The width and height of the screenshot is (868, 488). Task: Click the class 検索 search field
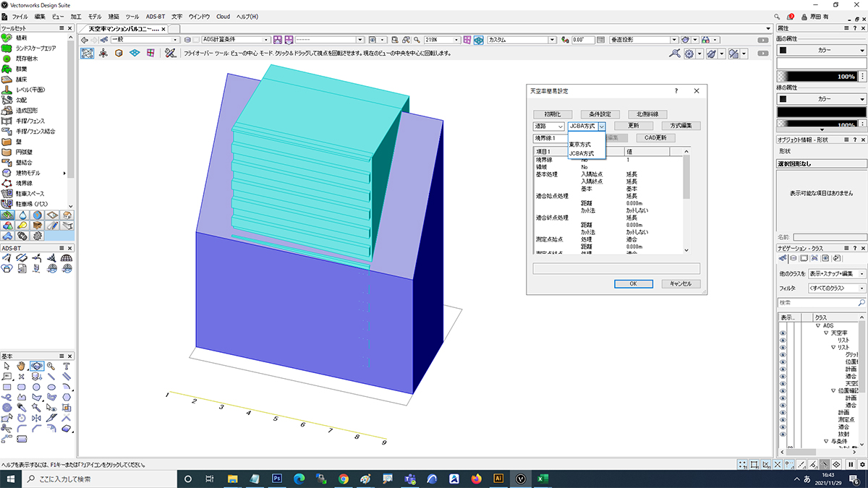click(821, 303)
